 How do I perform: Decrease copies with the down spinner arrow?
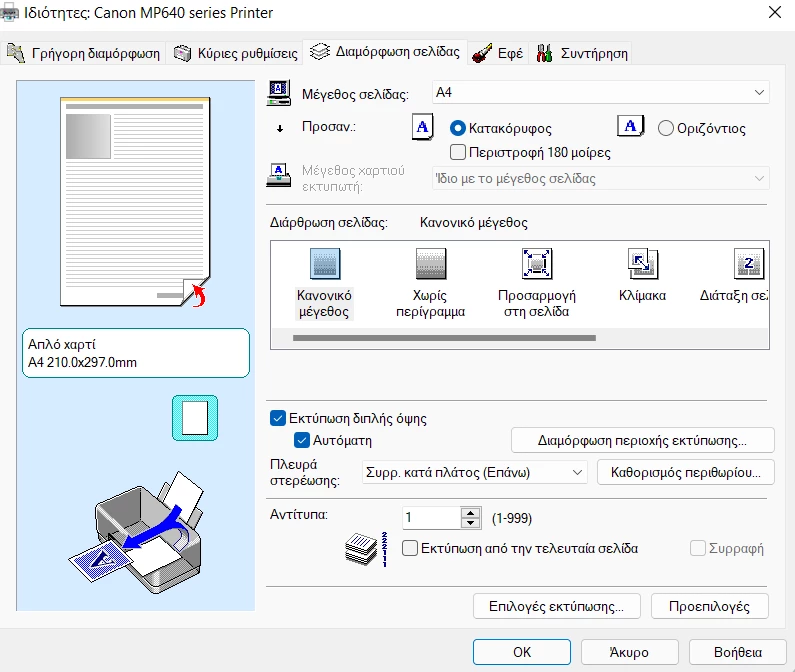471,523
